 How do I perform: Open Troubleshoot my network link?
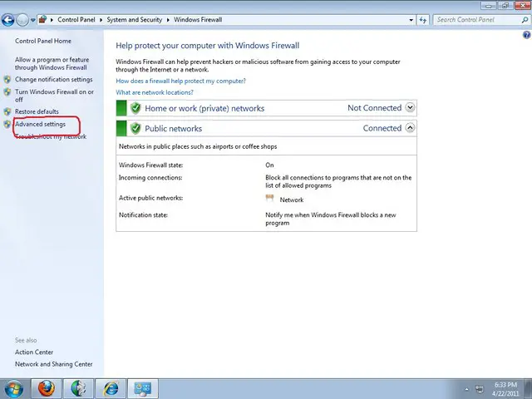(51, 136)
